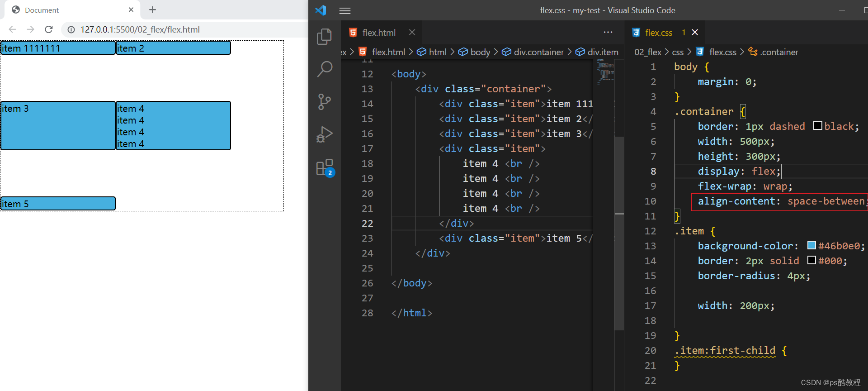Close the Document browser tab

click(x=131, y=10)
